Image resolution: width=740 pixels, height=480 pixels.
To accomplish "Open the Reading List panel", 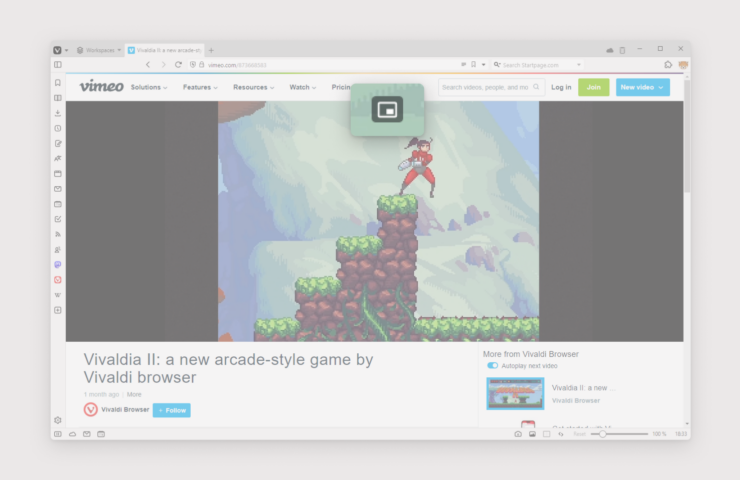I will click(x=58, y=98).
